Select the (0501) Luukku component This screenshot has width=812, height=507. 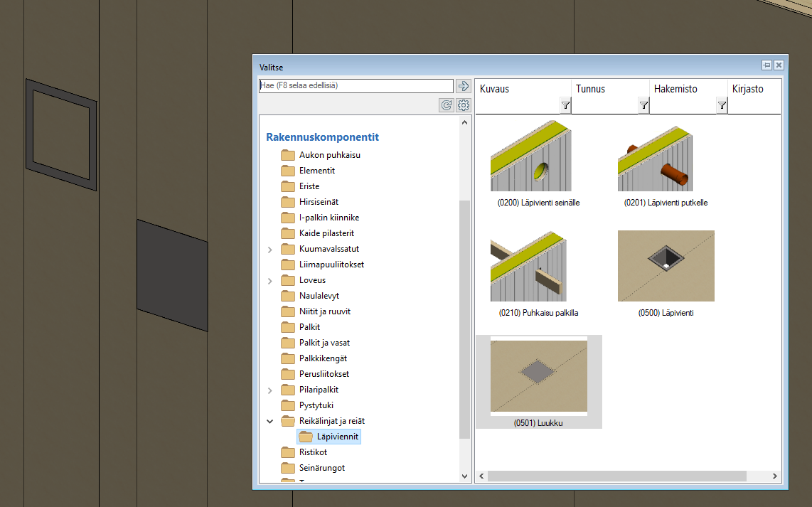click(x=538, y=377)
